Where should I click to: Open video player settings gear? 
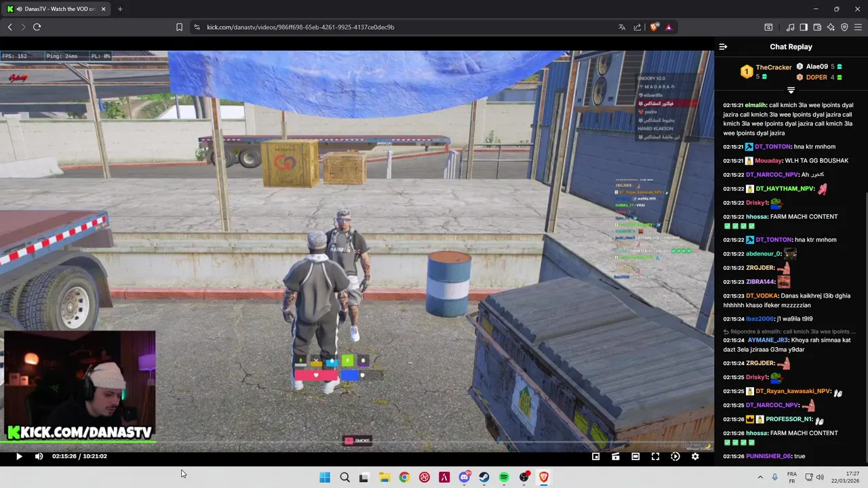[695, 456]
